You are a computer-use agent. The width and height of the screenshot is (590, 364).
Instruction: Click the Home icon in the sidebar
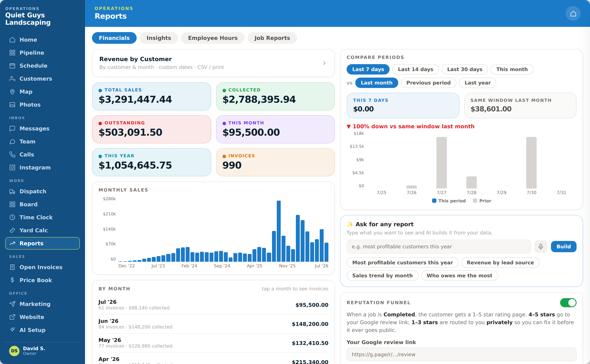(12, 40)
